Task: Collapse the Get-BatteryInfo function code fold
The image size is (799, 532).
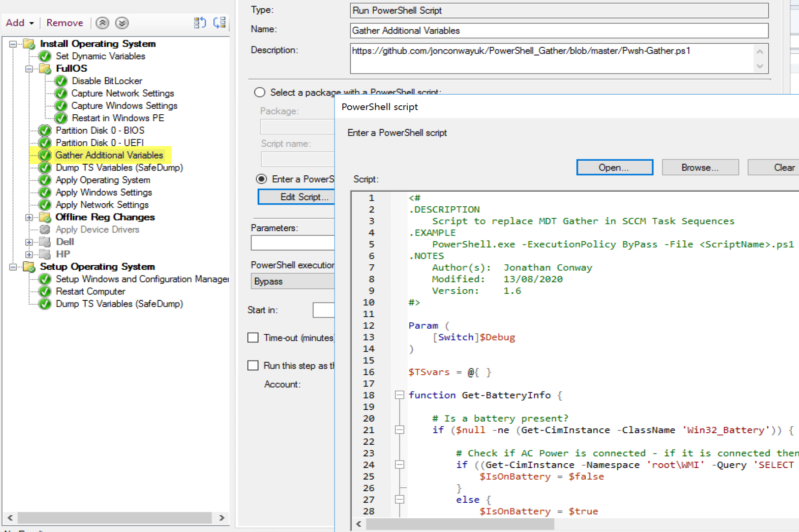Action: [399, 395]
